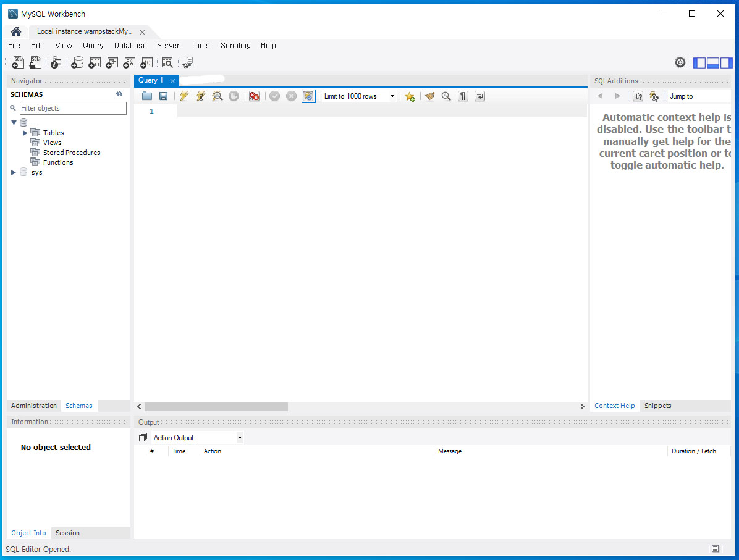Switch to the Snippets tab
This screenshot has width=739, height=560.
(x=657, y=406)
